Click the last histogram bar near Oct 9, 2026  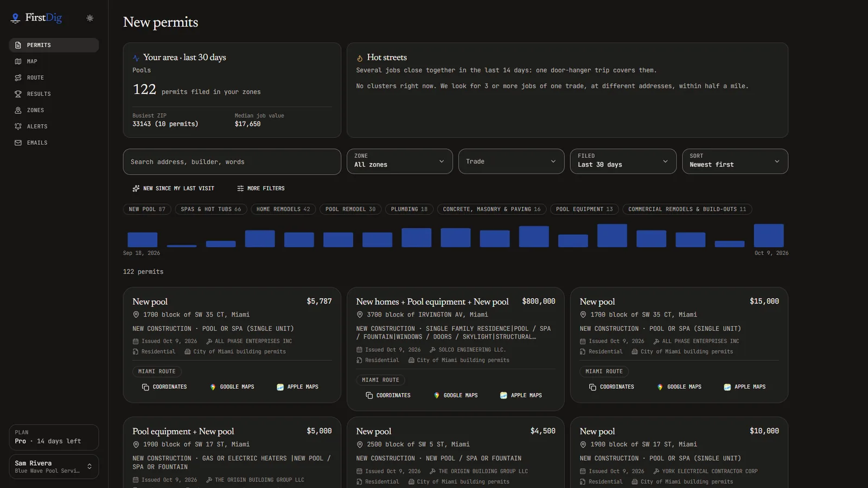(768, 235)
